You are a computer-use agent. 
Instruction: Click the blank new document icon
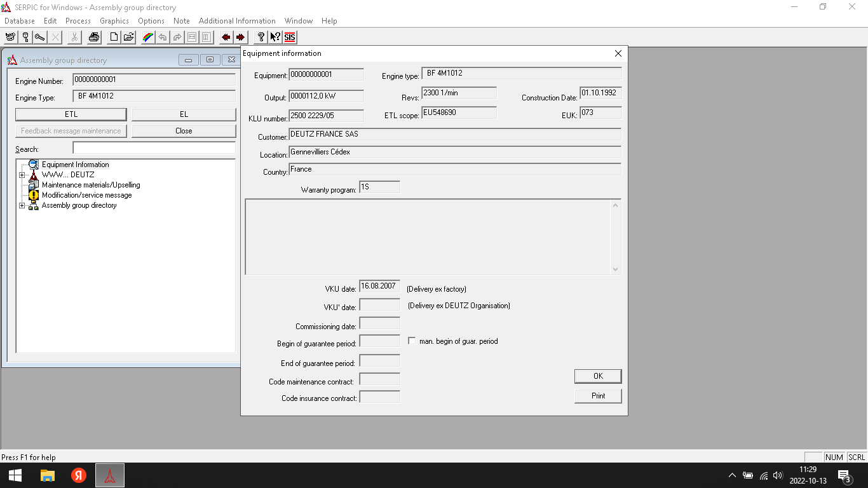[x=114, y=37]
